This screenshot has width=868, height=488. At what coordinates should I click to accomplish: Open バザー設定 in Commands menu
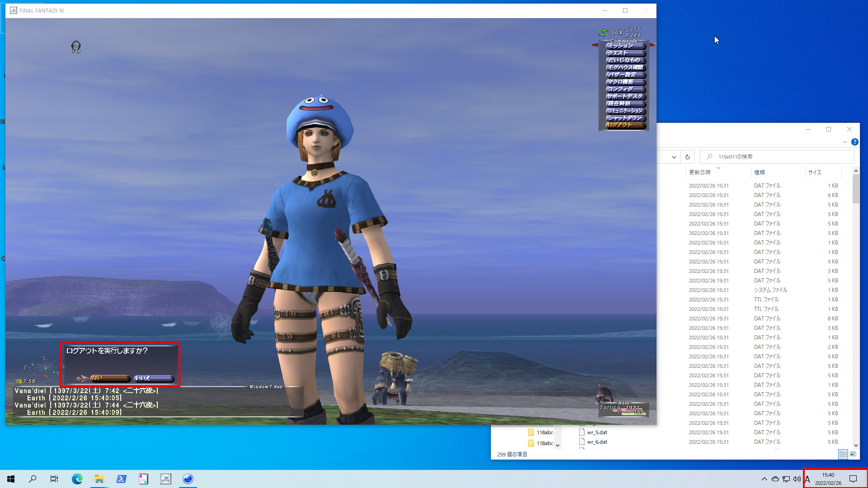point(626,75)
